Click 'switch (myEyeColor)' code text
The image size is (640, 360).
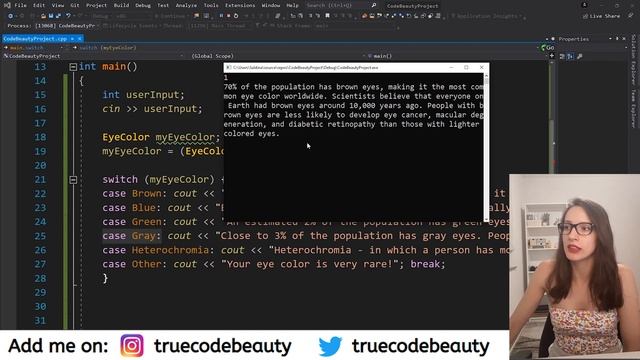point(158,180)
